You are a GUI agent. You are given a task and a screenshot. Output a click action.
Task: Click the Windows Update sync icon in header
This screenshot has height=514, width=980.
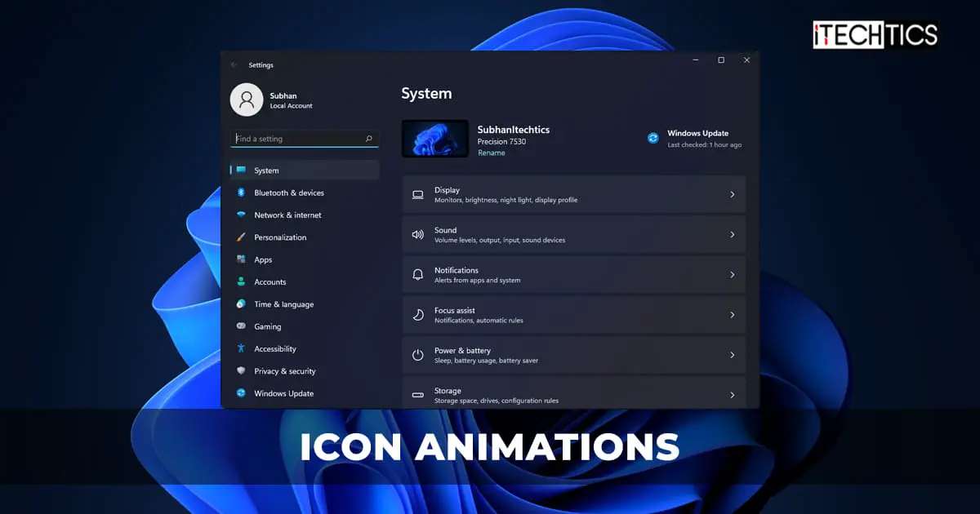click(x=653, y=138)
